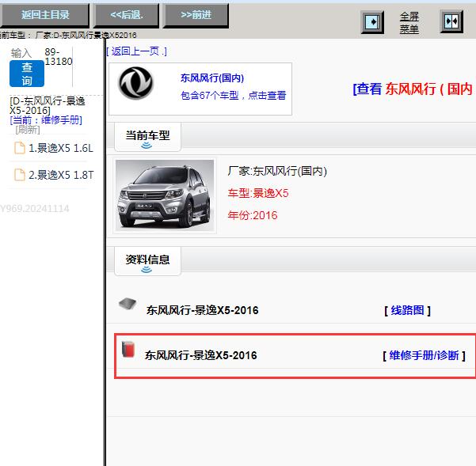
Task: Click the D-东风风行-景逸X5-2016 sidebar heading
Action: [48, 105]
